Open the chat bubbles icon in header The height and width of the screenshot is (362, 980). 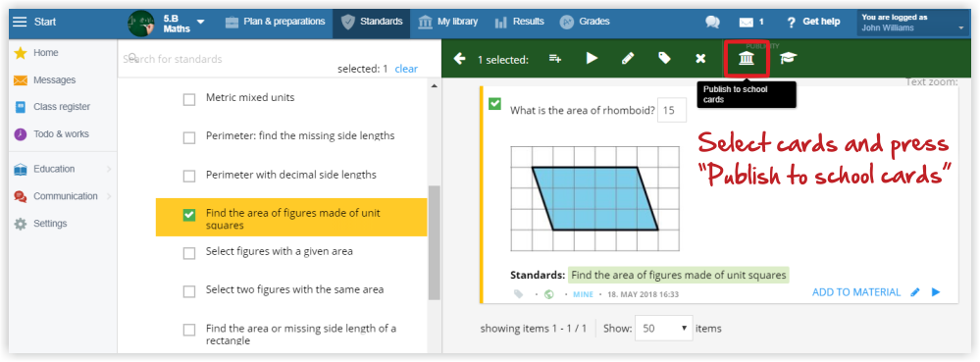pyautogui.click(x=712, y=22)
